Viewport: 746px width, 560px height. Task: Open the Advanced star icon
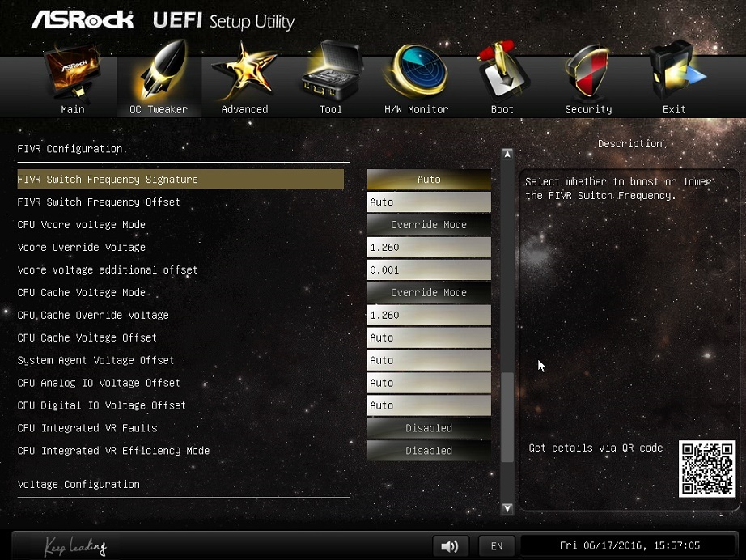244,71
